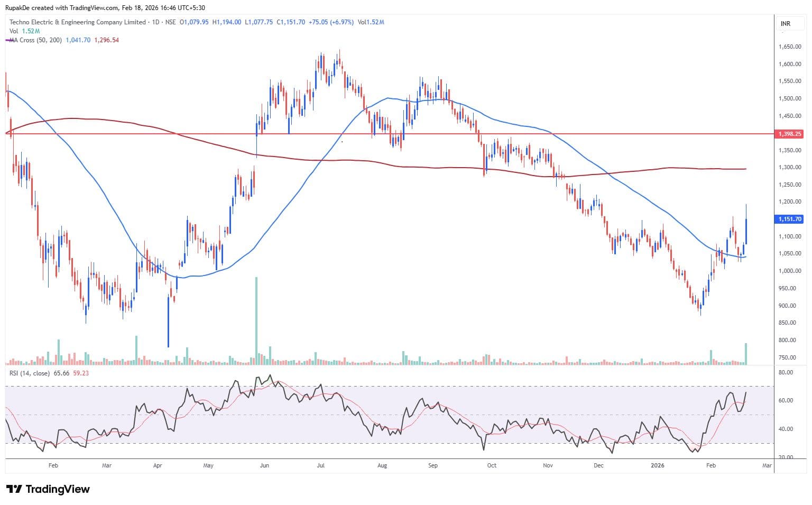Select the open value O1,079.95
The width and height of the screenshot is (812, 505).
[195, 22]
